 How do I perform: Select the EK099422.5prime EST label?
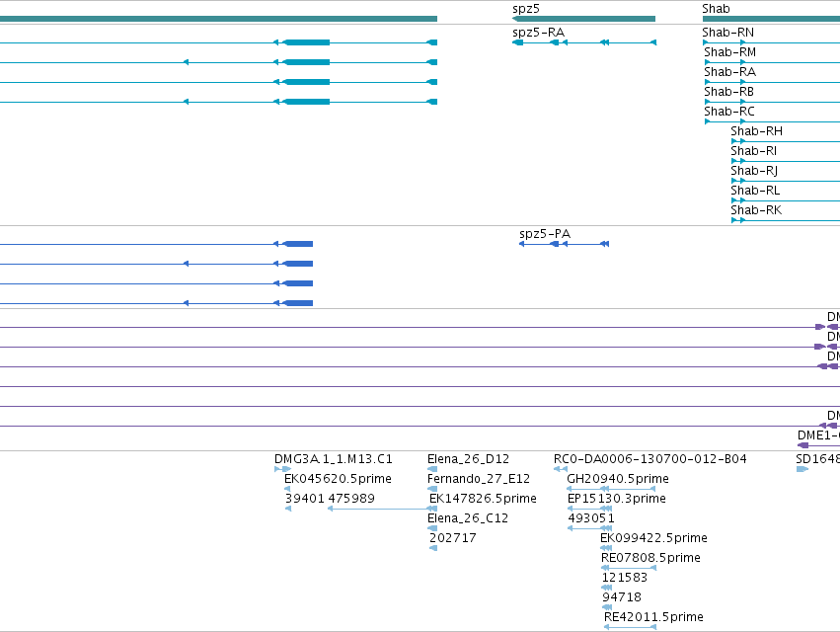point(653,538)
